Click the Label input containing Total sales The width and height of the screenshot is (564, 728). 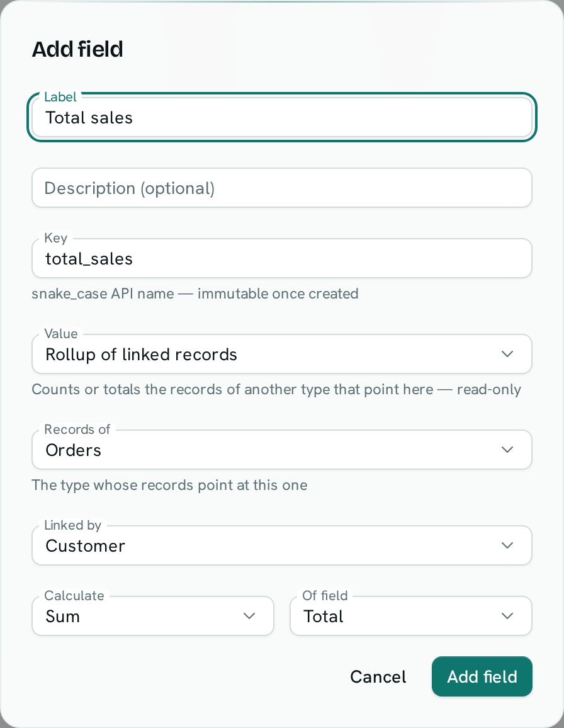coord(282,118)
